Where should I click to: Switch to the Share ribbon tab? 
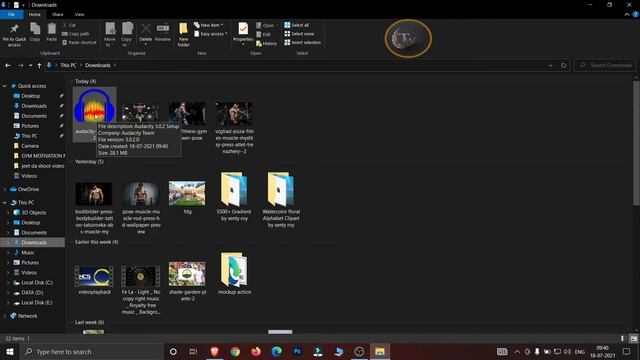(x=58, y=14)
